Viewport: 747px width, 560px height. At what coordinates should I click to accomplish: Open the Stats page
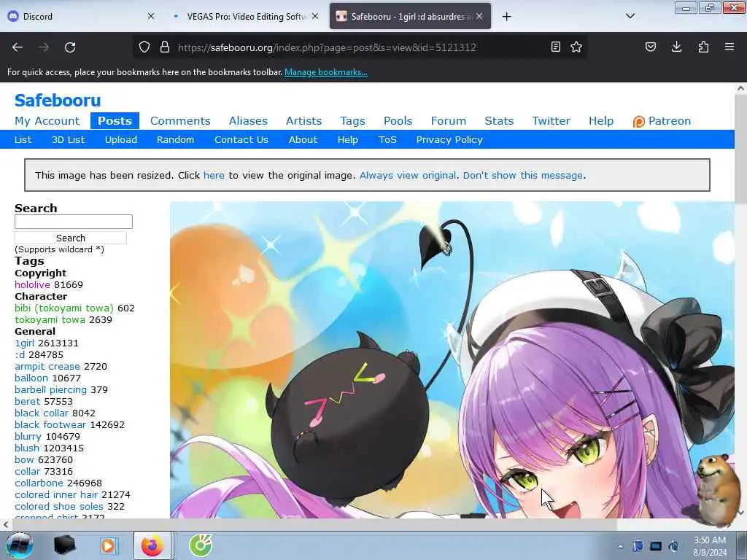499,121
